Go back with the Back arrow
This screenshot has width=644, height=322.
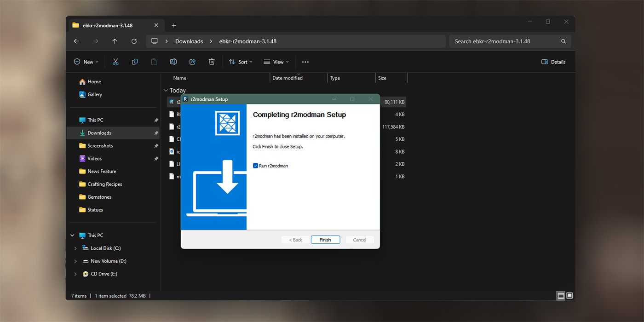(x=76, y=41)
